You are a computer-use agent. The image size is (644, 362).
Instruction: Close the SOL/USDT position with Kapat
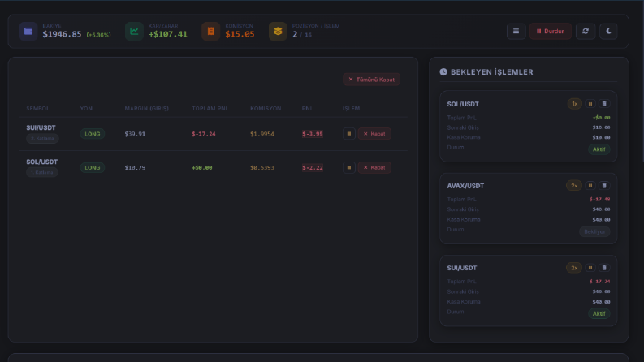coord(374,167)
